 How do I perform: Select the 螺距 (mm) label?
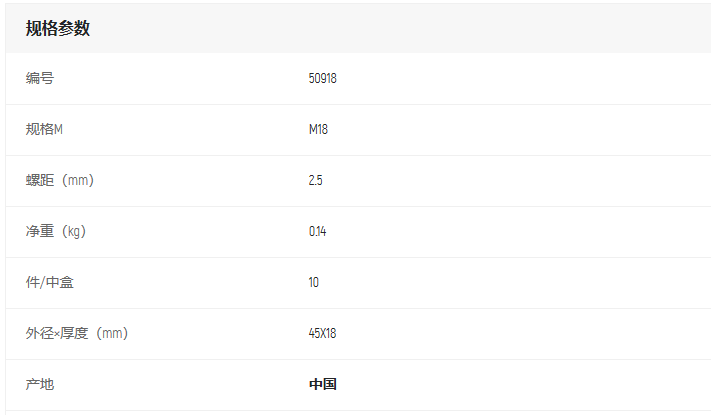click(60, 181)
